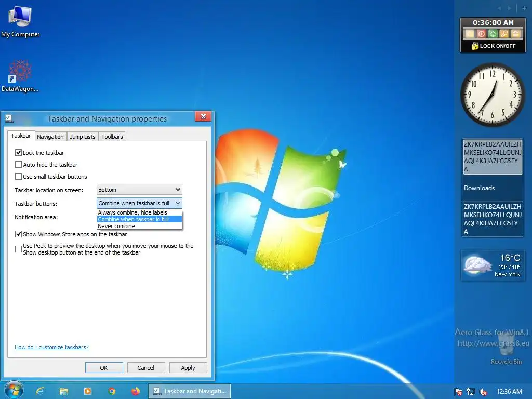Choose Always combine, hide labels option
The image size is (532, 399).
pos(139,212)
